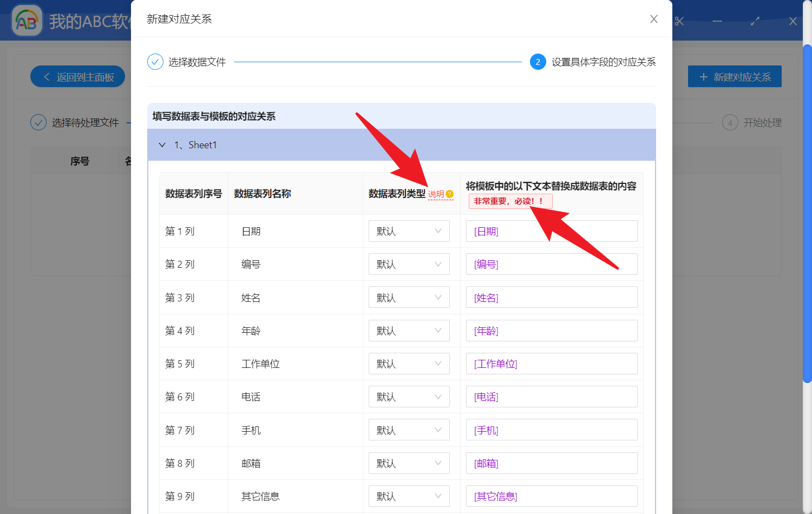Click the AB application logo icon

pyautogui.click(x=27, y=21)
